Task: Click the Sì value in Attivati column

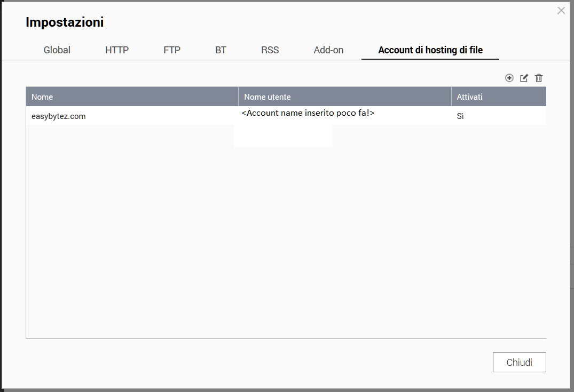Action: pos(460,116)
